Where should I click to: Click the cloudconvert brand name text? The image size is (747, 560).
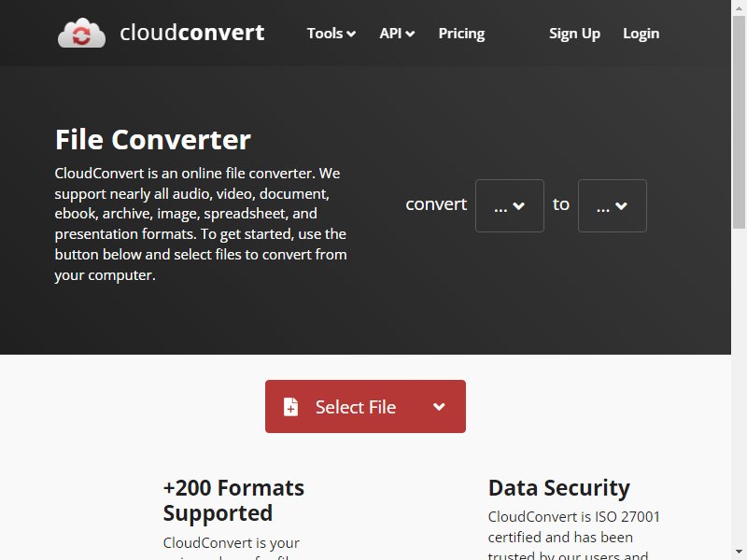[192, 33]
